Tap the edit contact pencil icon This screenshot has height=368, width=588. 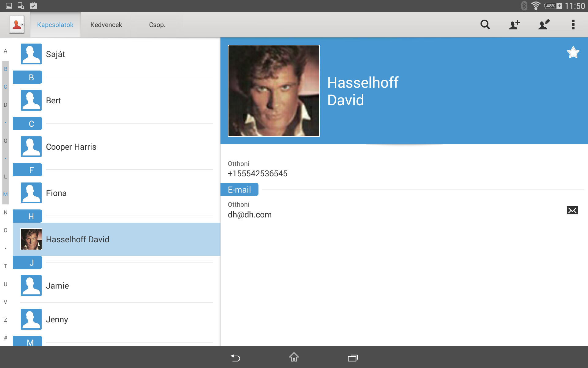[x=544, y=25]
